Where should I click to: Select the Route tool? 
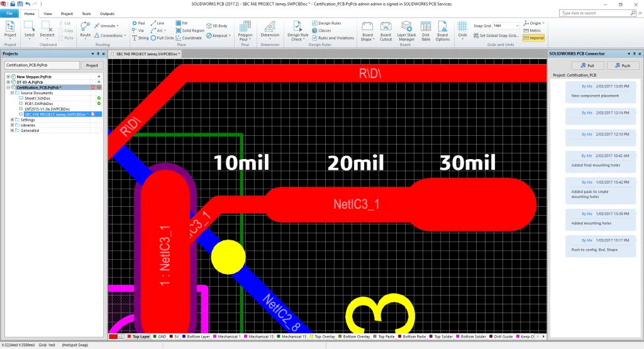(x=85, y=29)
